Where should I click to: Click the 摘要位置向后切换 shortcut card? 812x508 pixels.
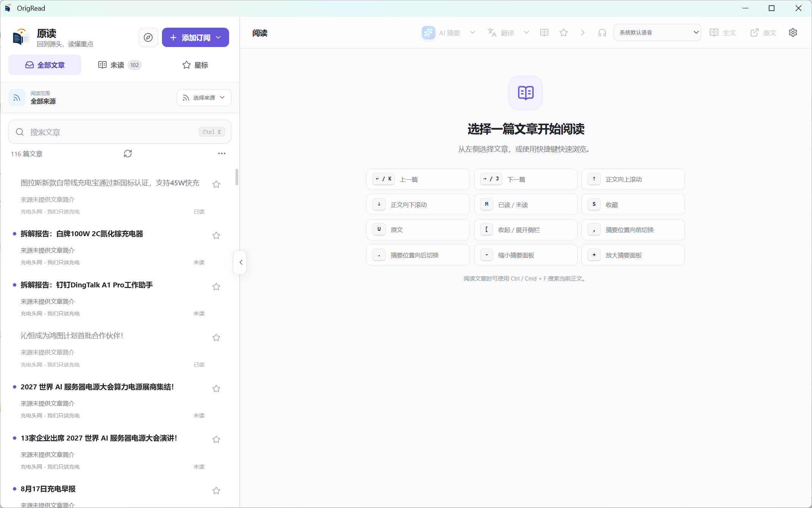pos(418,255)
